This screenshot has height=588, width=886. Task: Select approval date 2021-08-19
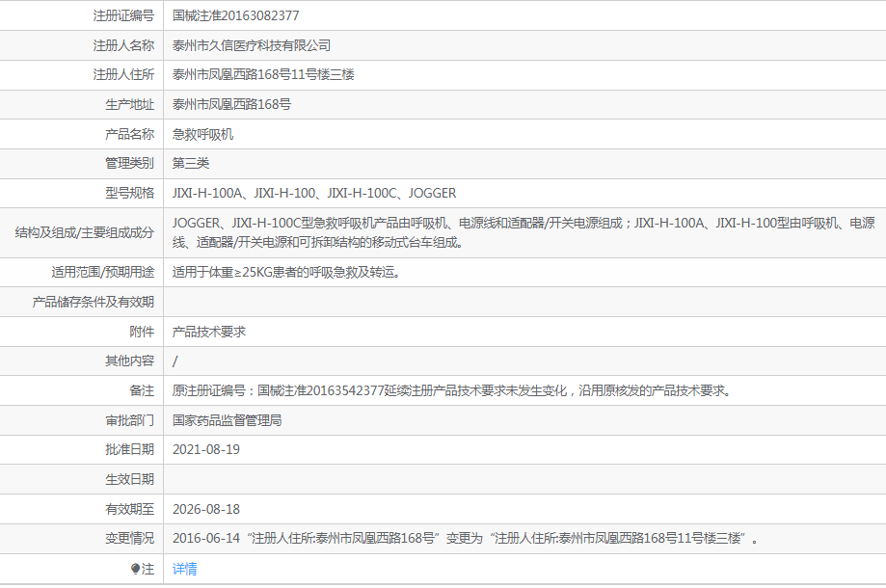[206, 449]
